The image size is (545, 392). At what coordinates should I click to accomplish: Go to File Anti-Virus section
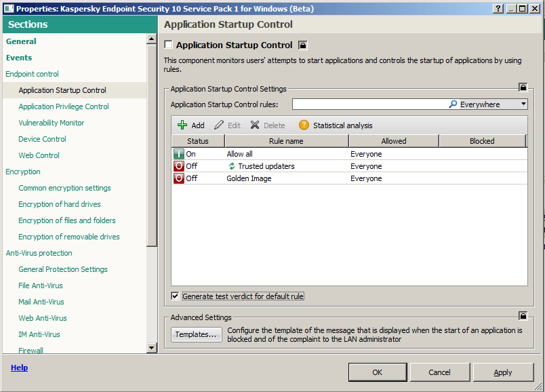tap(41, 286)
